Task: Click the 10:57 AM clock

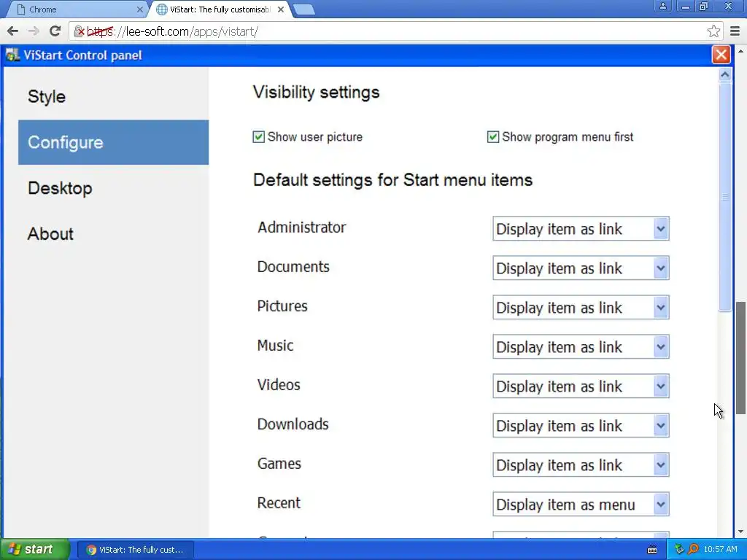Action: pyautogui.click(x=720, y=550)
